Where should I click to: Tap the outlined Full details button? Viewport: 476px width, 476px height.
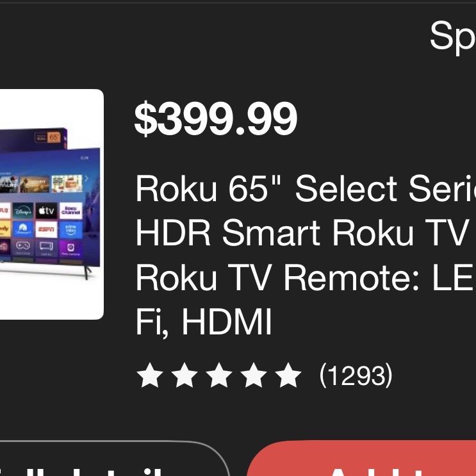point(114,458)
